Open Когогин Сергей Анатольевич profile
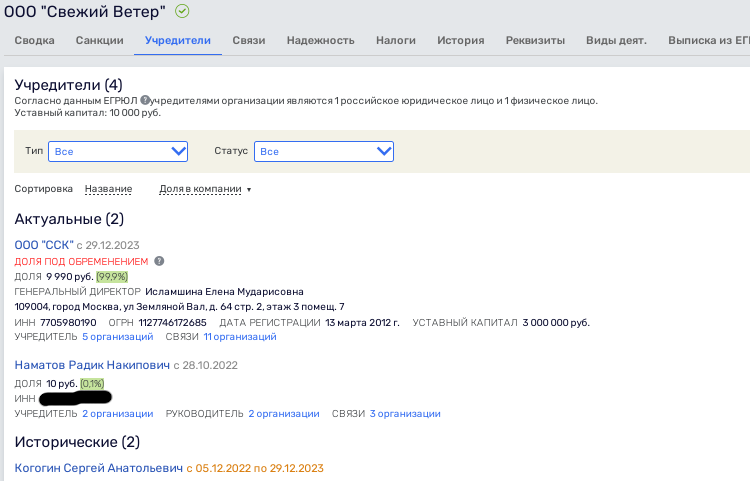The height and width of the screenshot is (481, 750). pos(99,468)
